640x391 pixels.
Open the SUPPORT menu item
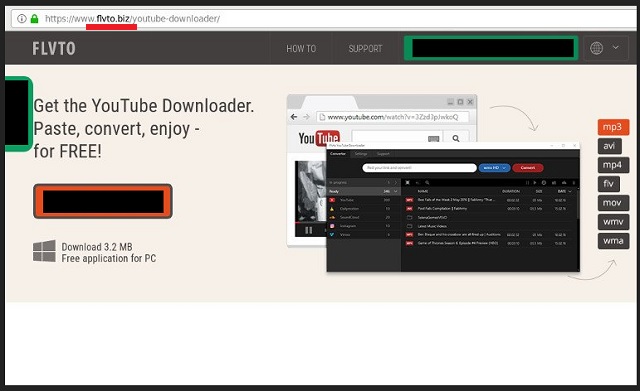point(365,49)
